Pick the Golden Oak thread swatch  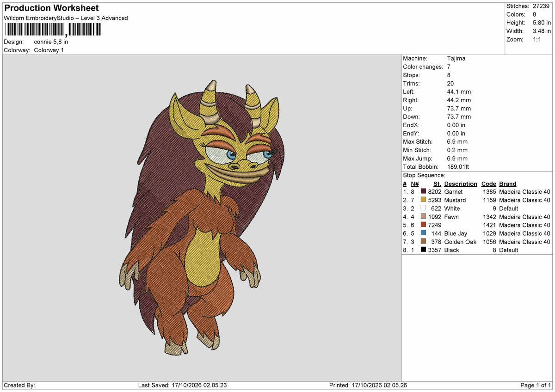point(423,241)
